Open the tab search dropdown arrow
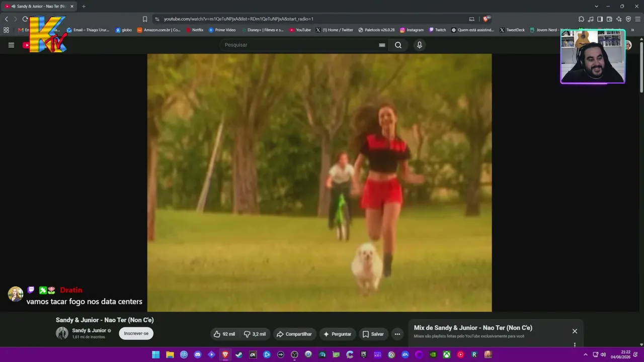Screen dimensions: 644x362 596,6
